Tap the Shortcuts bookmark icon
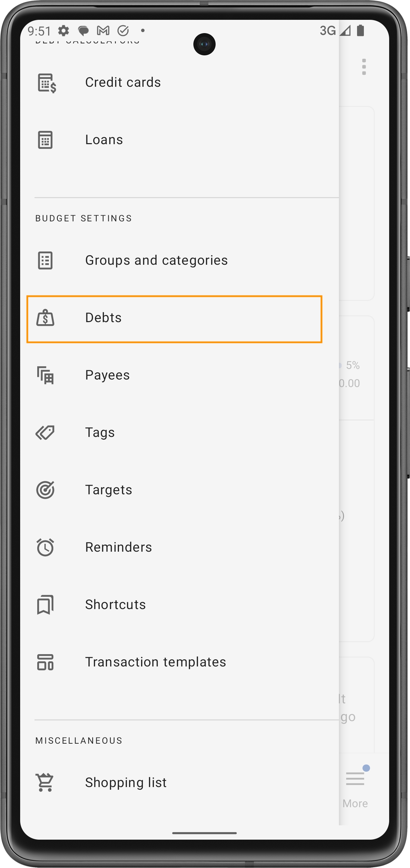 click(x=45, y=605)
